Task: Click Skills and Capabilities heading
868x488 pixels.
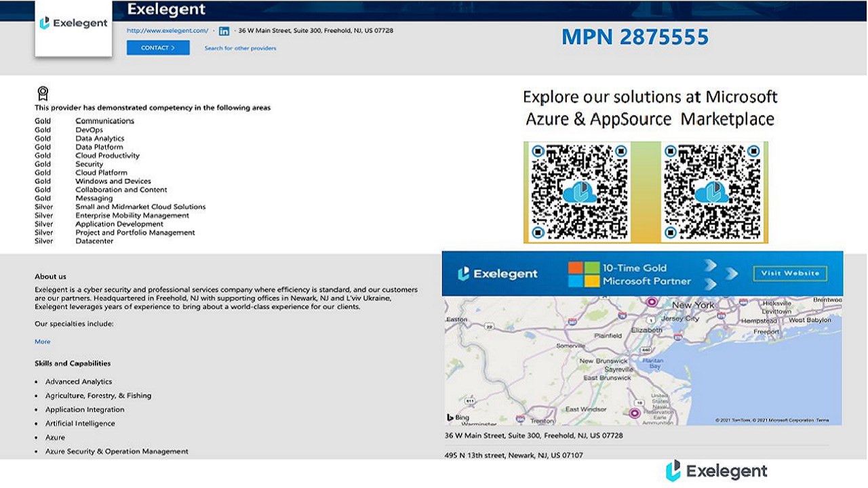Action: pyautogui.click(x=73, y=363)
